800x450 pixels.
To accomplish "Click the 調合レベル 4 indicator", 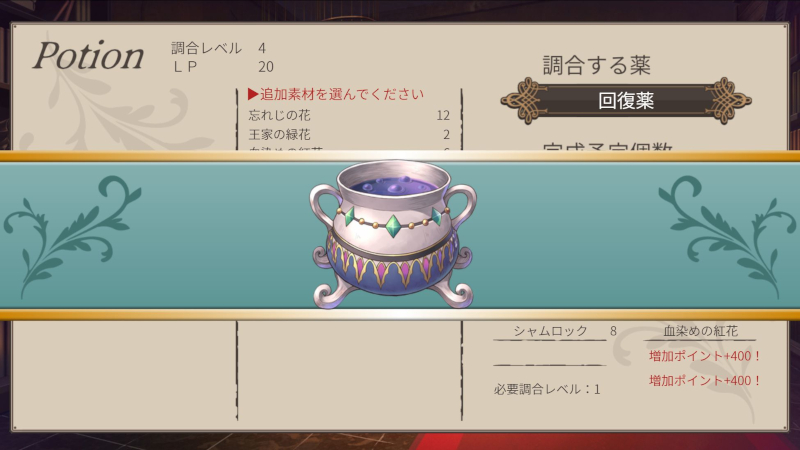I will coord(218,48).
